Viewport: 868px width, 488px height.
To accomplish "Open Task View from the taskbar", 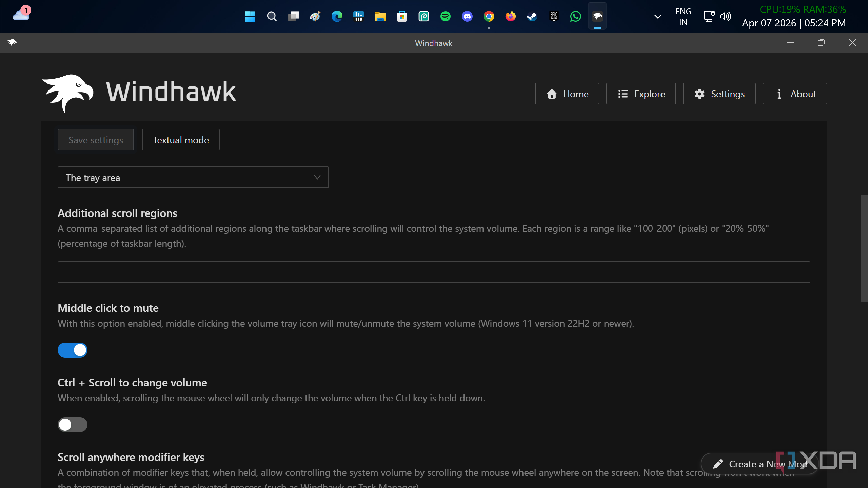I will [x=293, y=16].
